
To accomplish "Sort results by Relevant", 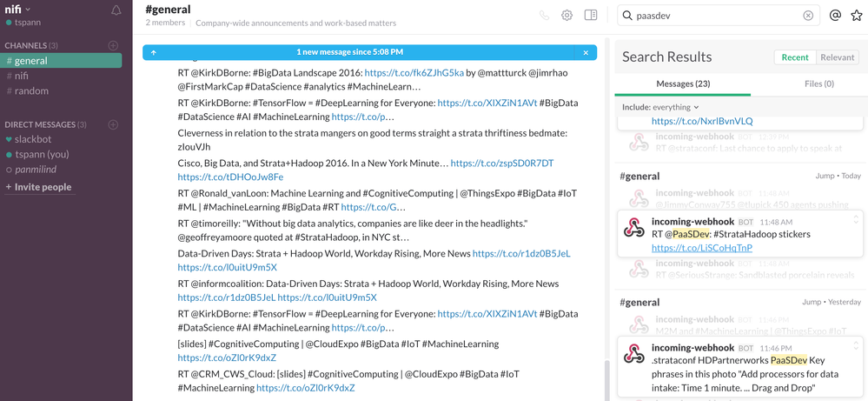I will 838,57.
